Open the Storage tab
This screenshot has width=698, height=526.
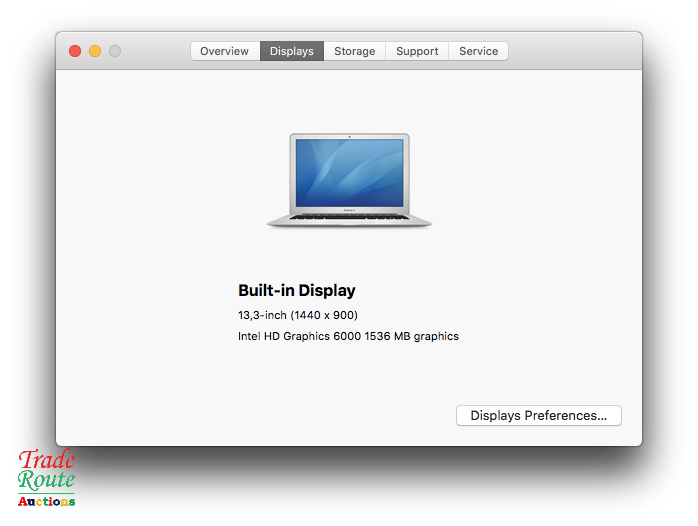355,51
